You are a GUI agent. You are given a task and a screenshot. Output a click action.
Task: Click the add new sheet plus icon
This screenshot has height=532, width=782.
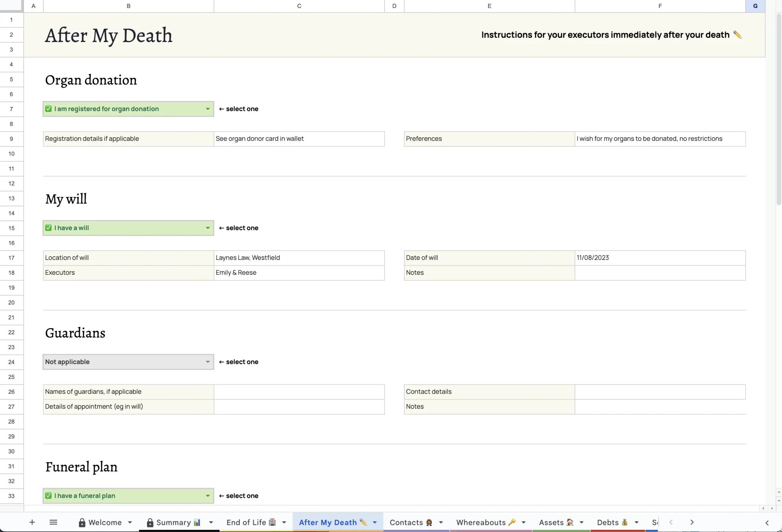(32, 522)
